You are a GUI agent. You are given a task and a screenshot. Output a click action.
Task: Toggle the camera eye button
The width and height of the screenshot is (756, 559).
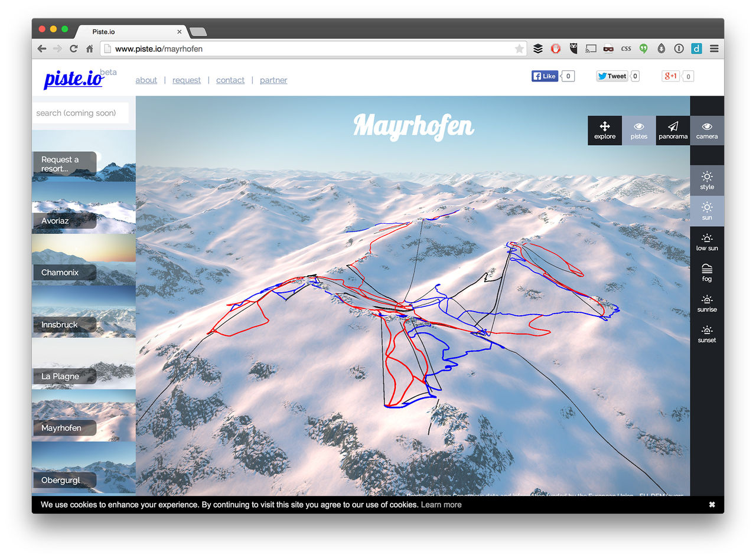[x=707, y=130]
